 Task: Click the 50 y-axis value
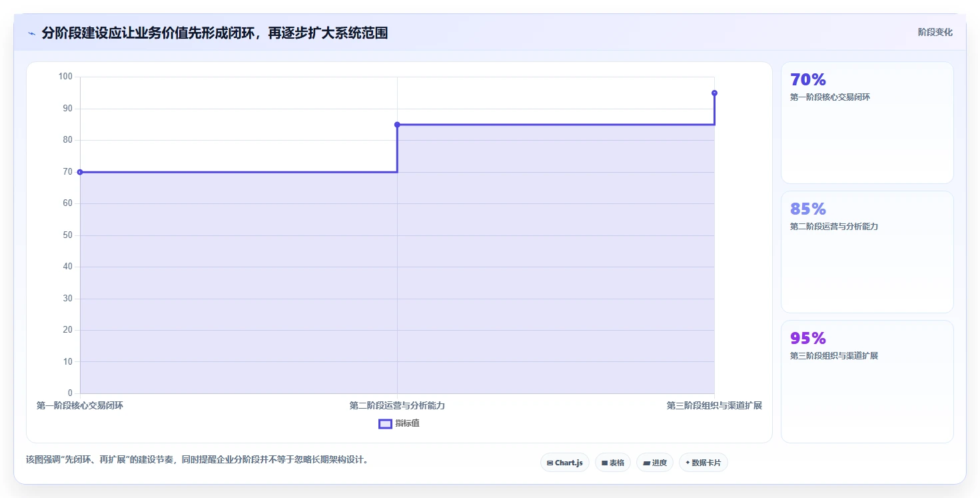pos(67,235)
